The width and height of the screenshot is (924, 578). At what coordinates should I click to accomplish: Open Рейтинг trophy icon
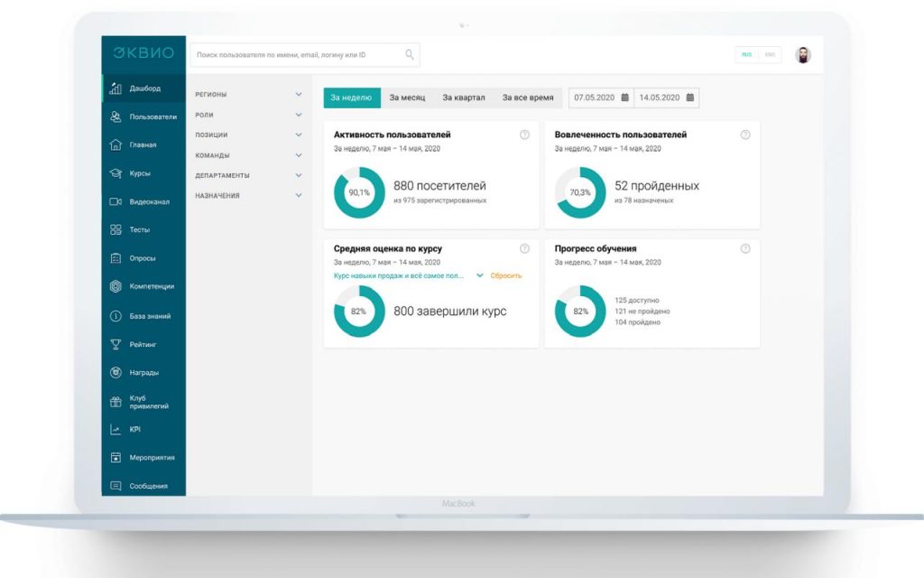click(115, 344)
